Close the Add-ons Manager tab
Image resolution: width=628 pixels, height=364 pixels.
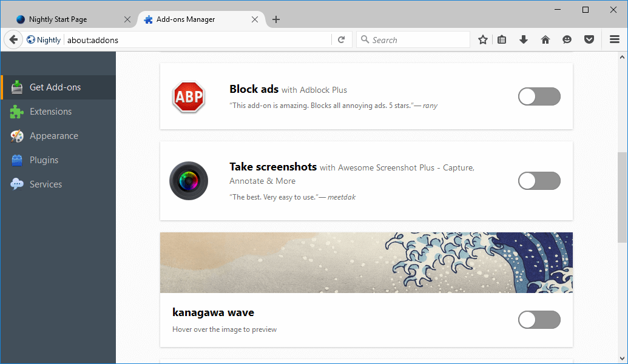click(x=255, y=19)
